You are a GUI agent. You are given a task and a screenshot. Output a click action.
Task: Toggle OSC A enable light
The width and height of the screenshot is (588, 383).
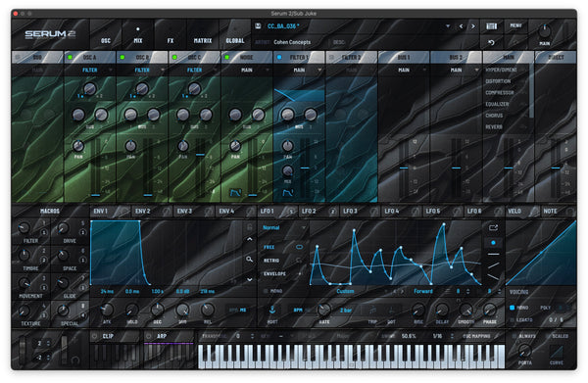pos(70,58)
